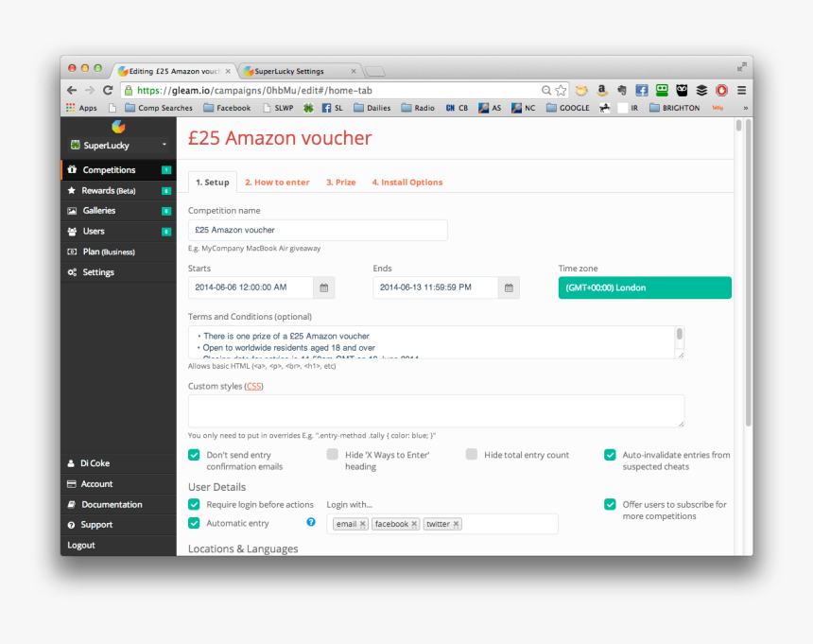Click the Terms and Conditions scrollbar thumb
813x644 pixels.
(x=679, y=335)
